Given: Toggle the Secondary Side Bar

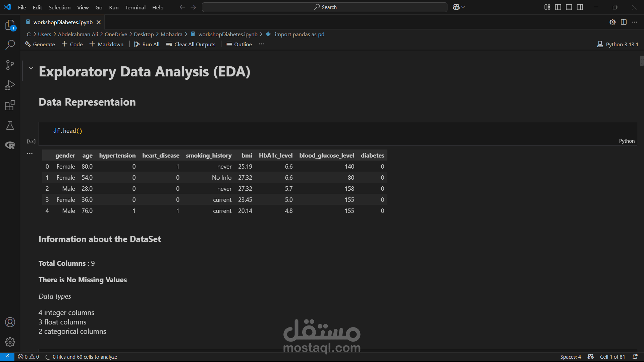Looking at the screenshot, I should point(580,7).
